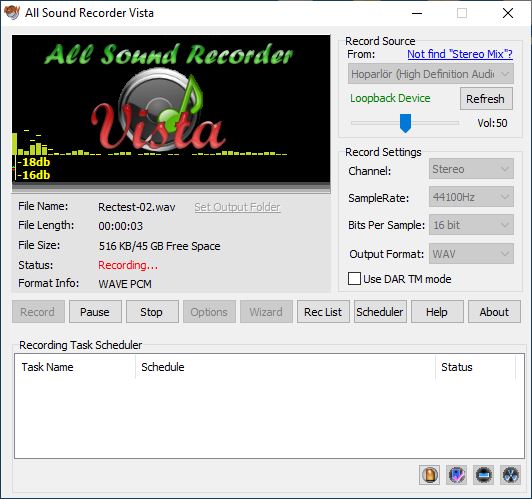The image size is (532, 499).
Task: Open the Rec List
Action: click(323, 312)
